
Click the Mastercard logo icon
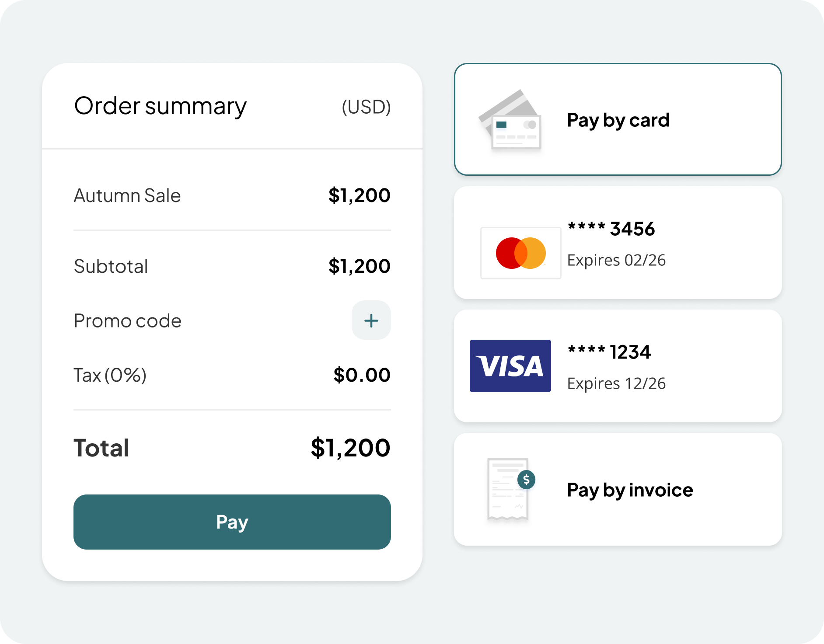tap(520, 253)
